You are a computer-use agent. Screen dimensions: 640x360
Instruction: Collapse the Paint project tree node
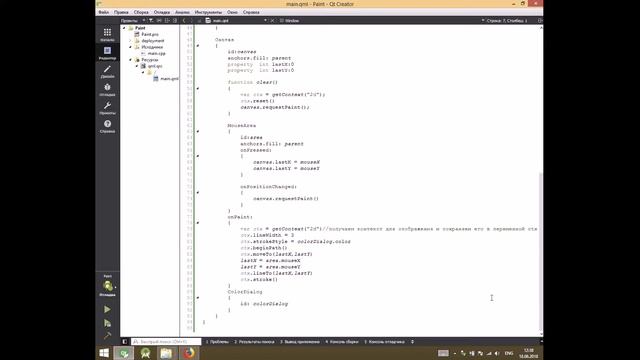click(x=124, y=28)
